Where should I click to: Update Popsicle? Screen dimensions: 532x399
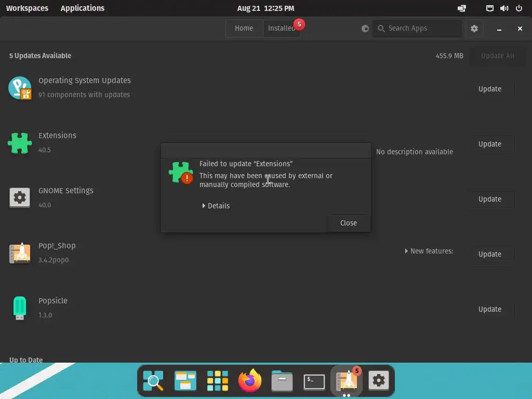[x=489, y=310]
